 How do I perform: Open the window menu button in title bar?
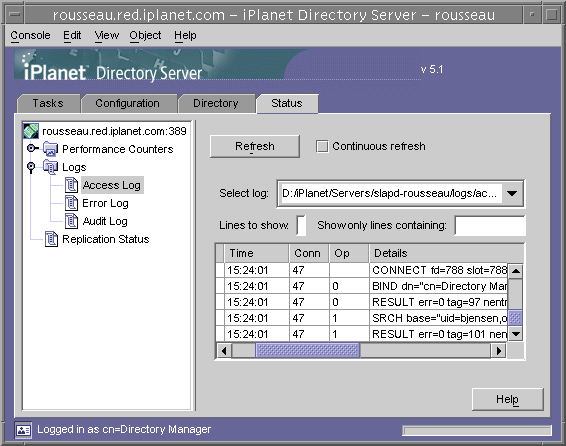pos(15,15)
